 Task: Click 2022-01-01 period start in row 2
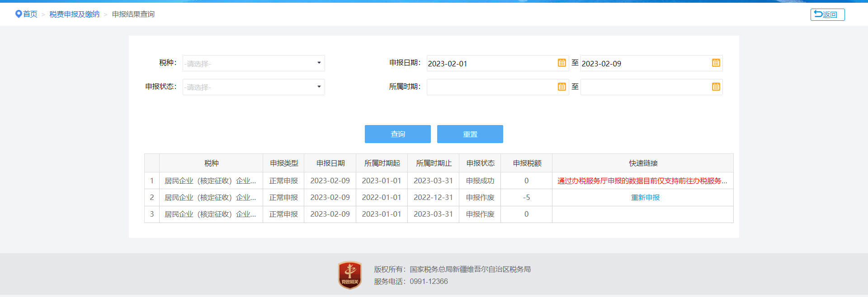[382, 197]
